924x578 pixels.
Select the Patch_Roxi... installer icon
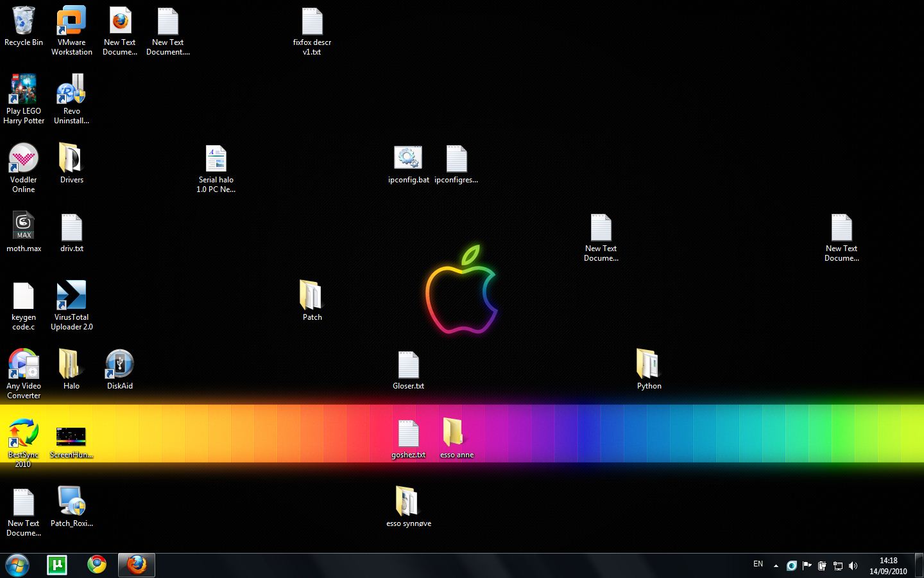coord(72,507)
